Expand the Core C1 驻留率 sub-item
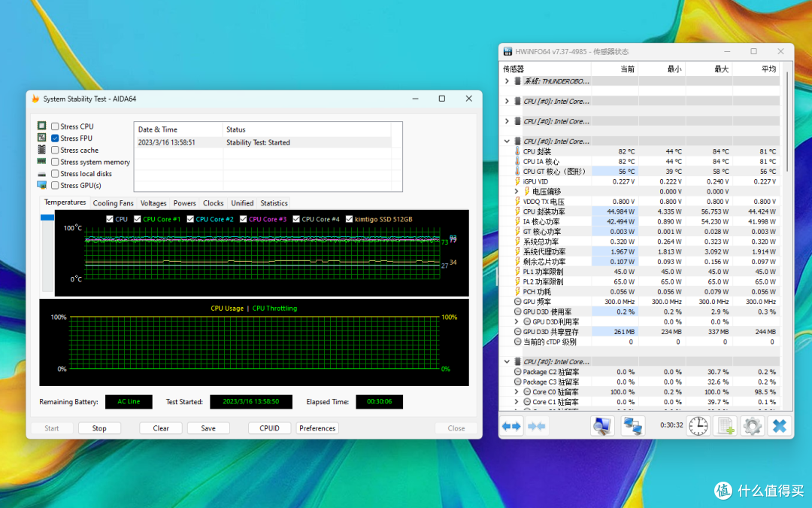Viewport: 812px width, 508px height. (x=517, y=402)
